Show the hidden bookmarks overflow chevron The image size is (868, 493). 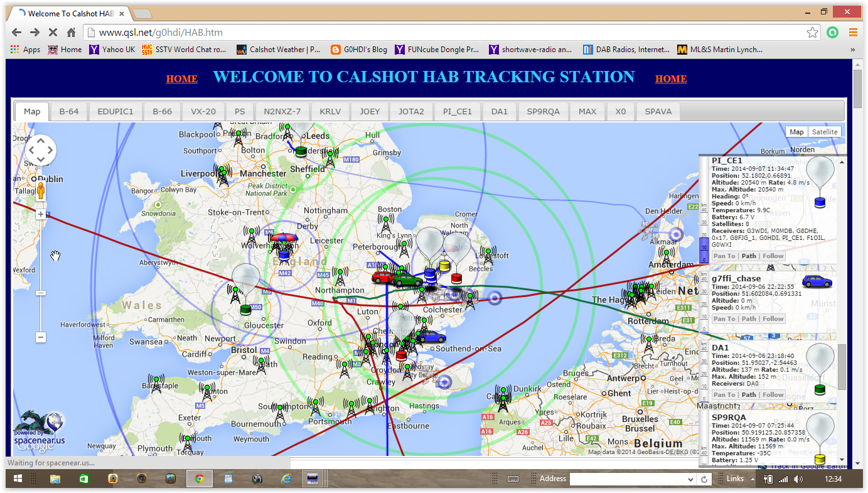(x=853, y=50)
